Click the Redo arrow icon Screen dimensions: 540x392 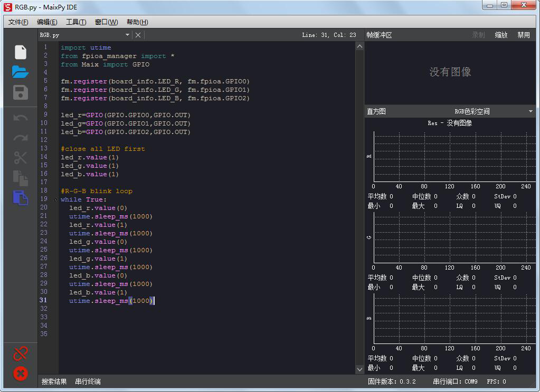pos(20,138)
